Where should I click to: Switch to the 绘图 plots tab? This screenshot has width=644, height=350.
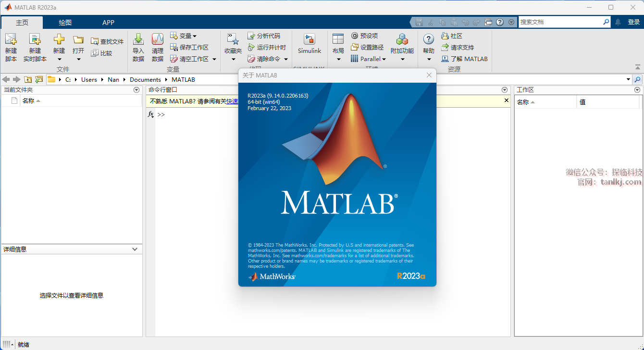click(65, 23)
